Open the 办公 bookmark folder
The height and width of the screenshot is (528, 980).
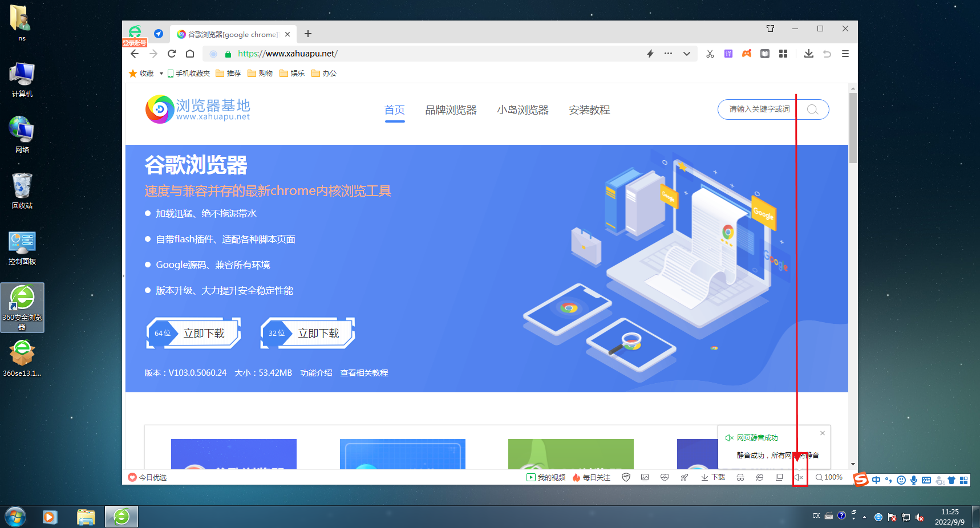[324, 74]
